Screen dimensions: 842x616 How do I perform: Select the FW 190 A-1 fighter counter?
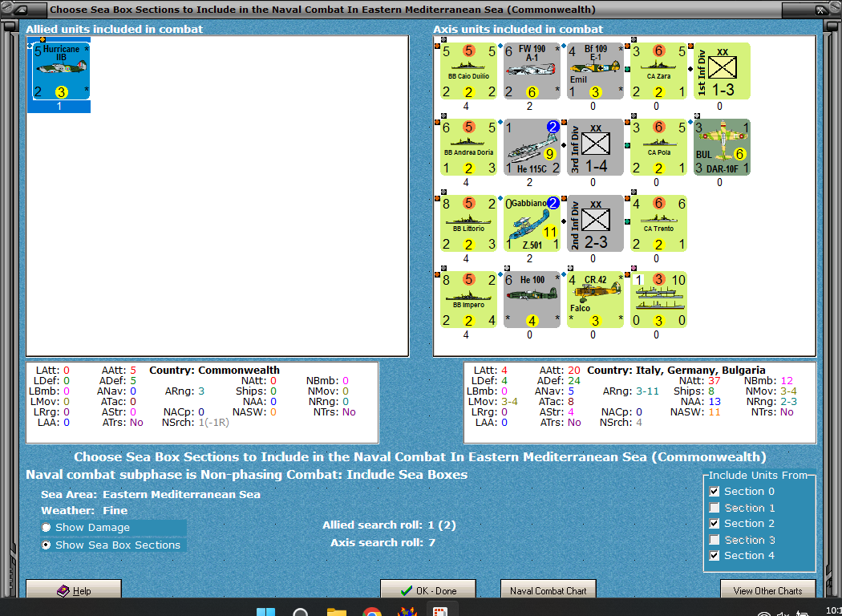click(532, 71)
